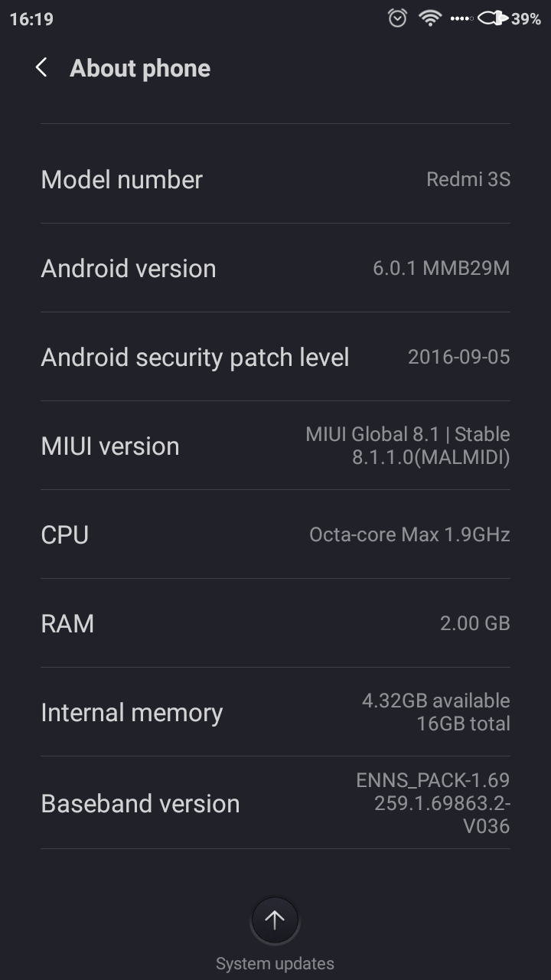
Task: Tap the 16:19 clock in status bar
Action: click(x=31, y=19)
